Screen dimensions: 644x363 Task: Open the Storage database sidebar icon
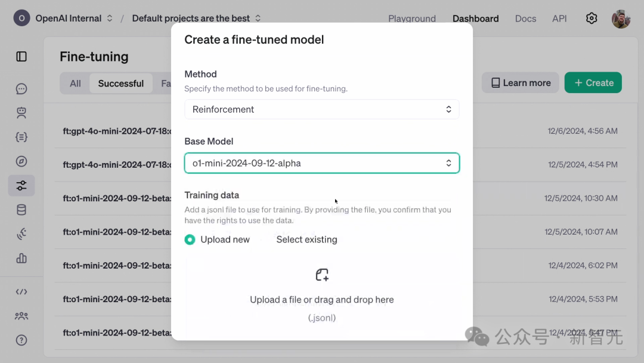click(x=21, y=210)
